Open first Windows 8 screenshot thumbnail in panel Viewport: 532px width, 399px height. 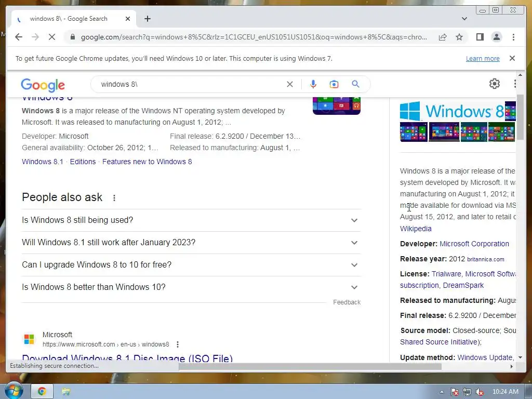click(414, 132)
